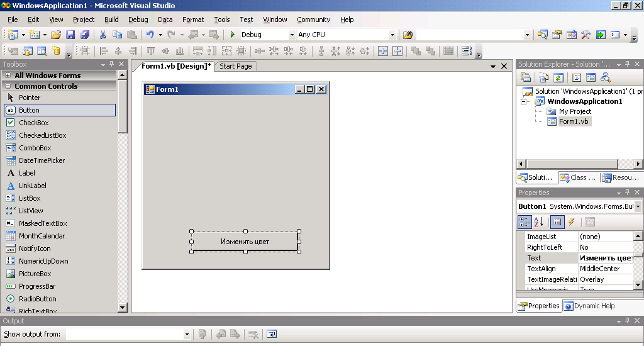Auto-hide pin for Properties panel
The width and height of the screenshot is (644, 346).
point(628,193)
